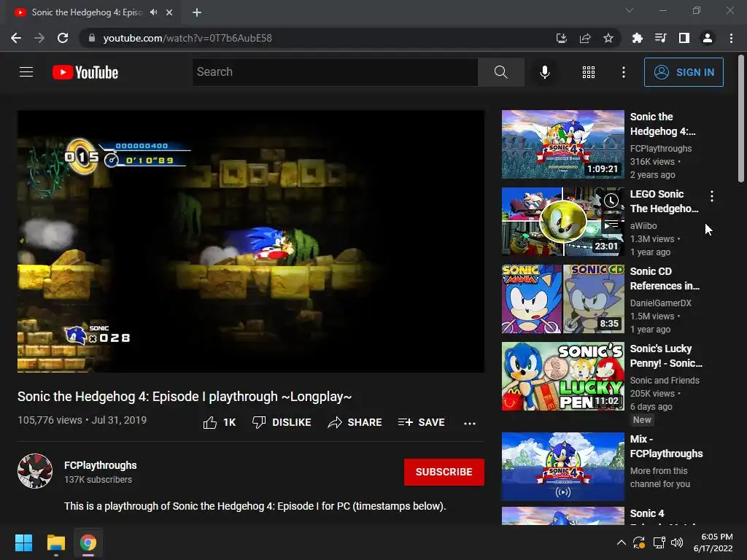The image size is (747, 560).
Task: Click the search magnifier button
Action: [500, 72]
